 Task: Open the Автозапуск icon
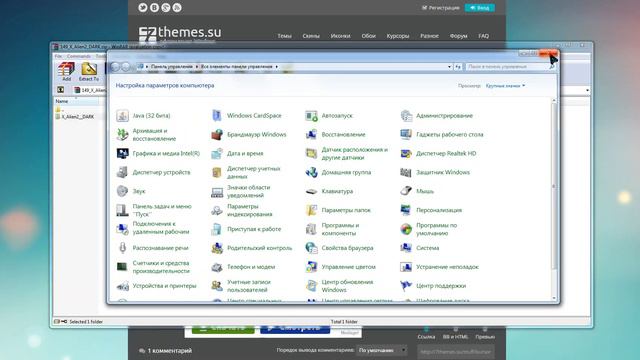coord(311,116)
